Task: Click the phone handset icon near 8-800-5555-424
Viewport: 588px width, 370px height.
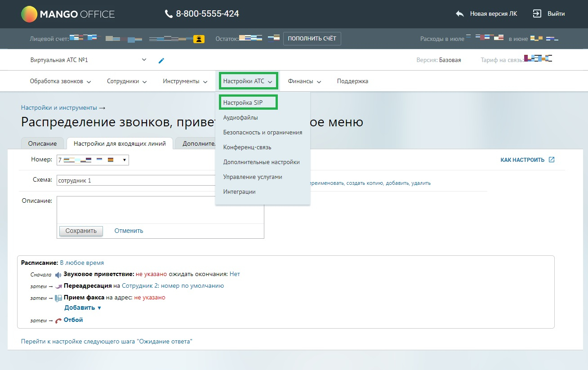Action: [169, 14]
